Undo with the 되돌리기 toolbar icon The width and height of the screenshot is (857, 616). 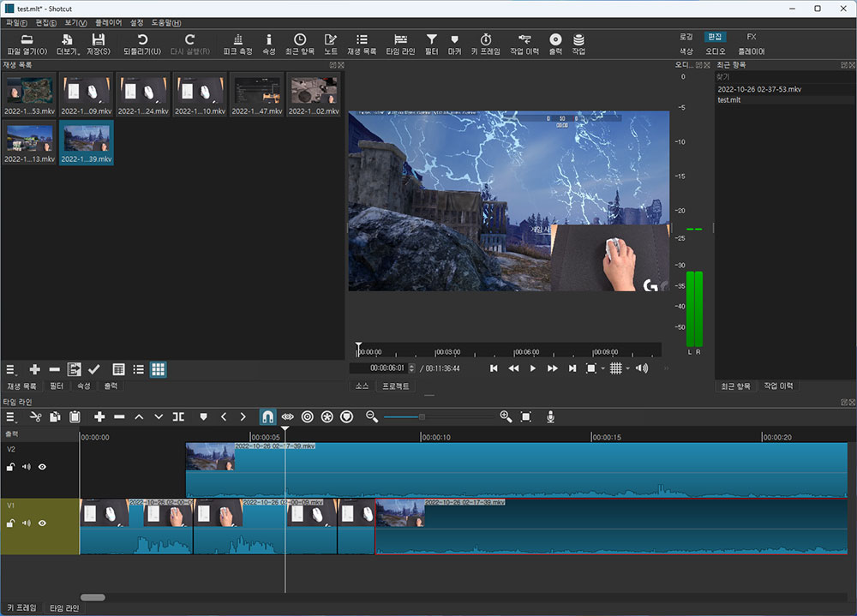[x=142, y=45]
